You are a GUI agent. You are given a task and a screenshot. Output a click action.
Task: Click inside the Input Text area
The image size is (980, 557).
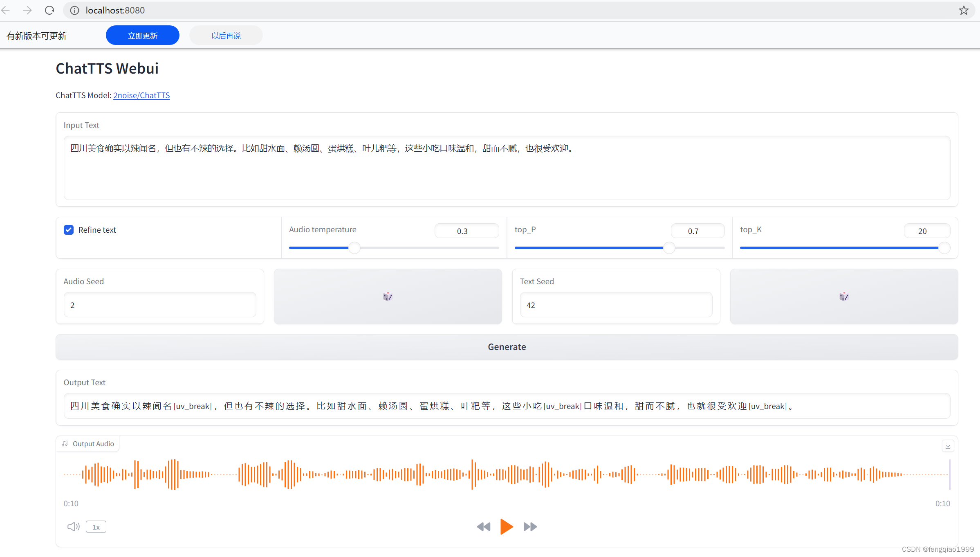point(507,168)
